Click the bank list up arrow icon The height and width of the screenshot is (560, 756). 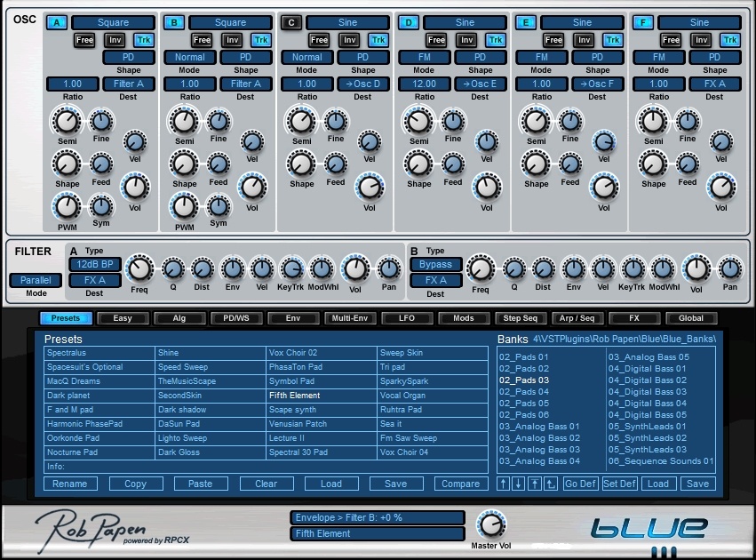click(504, 484)
